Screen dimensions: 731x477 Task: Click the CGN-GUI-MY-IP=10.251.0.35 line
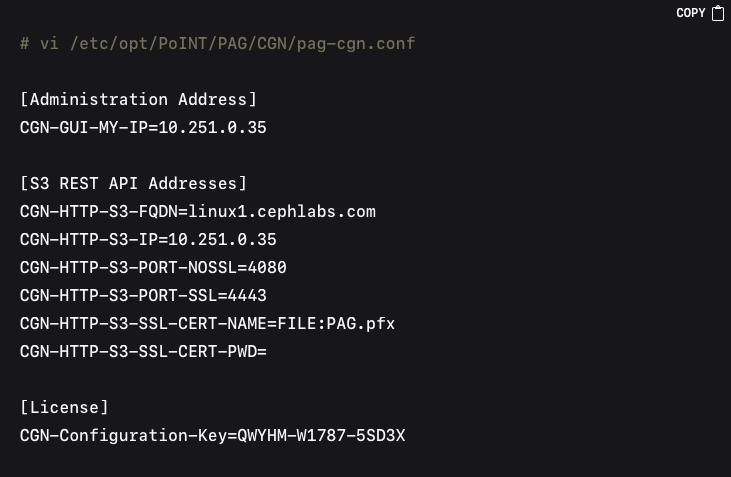pos(143,127)
